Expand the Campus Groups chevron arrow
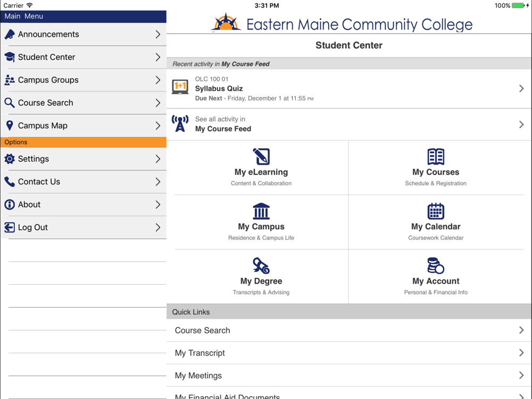The image size is (532, 399). pos(158,80)
